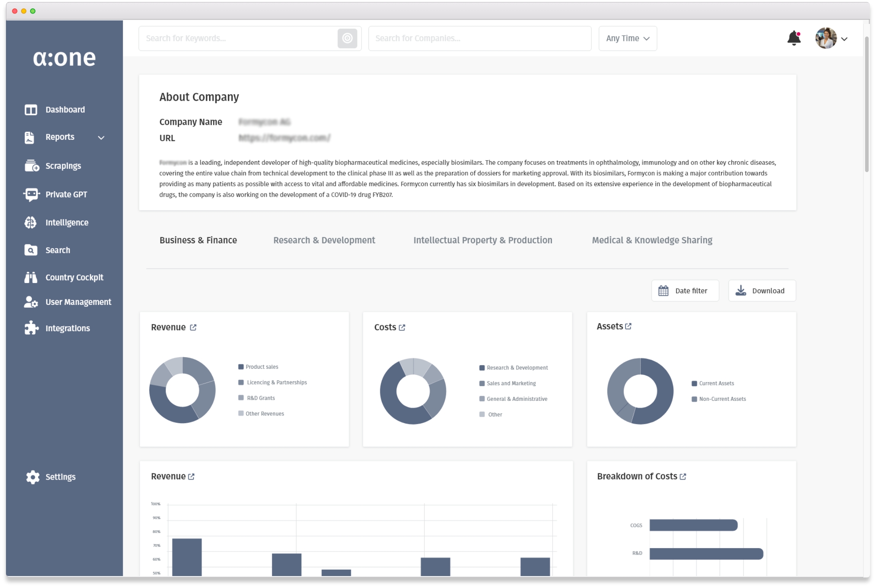Open expand icon next to Breakdown of Costs
The height and width of the screenshot is (588, 876).
click(683, 477)
